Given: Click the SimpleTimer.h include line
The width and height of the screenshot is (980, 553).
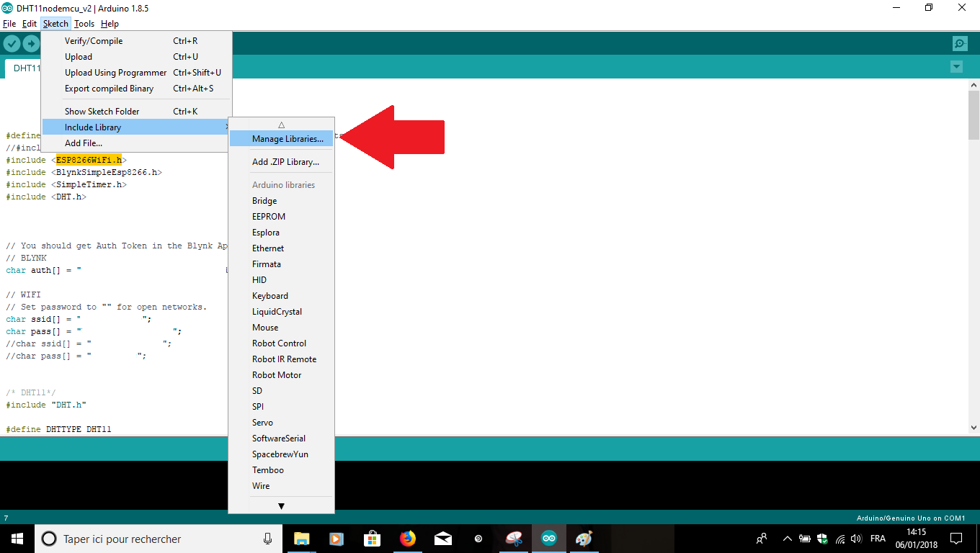Looking at the screenshot, I should pos(66,184).
